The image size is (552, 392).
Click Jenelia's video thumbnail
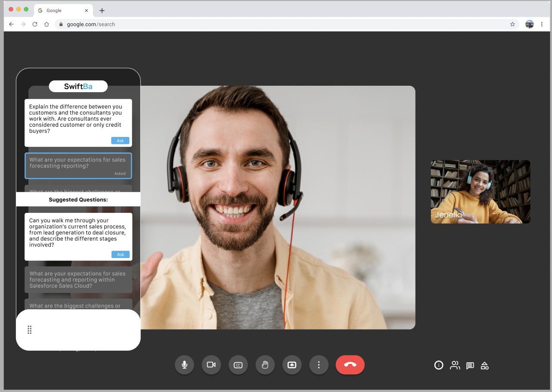coord(480,192)
